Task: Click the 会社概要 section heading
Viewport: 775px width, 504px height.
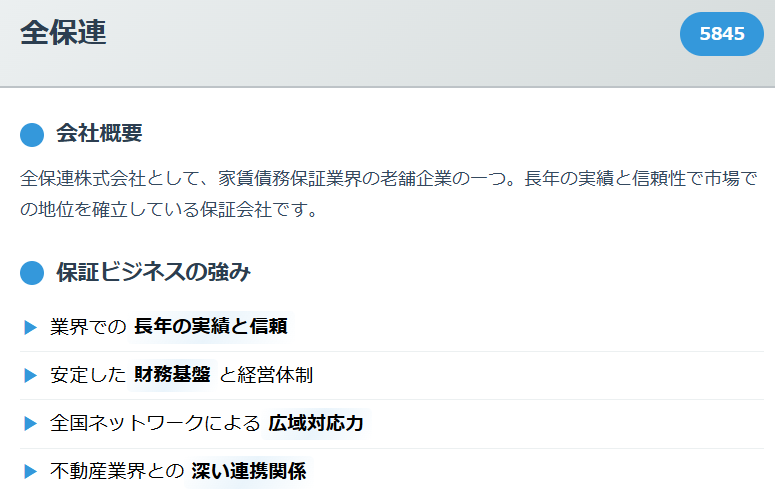Action: (x=99, y=133)
